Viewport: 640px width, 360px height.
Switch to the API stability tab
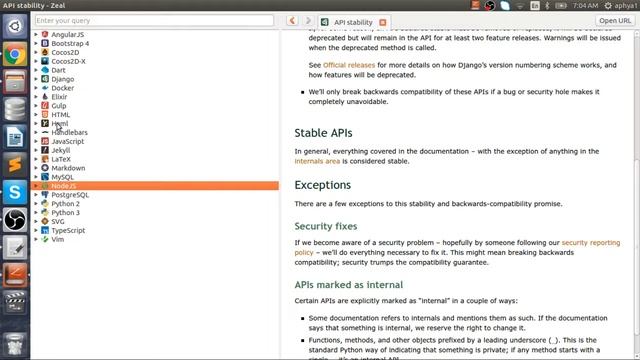point(353,22)
